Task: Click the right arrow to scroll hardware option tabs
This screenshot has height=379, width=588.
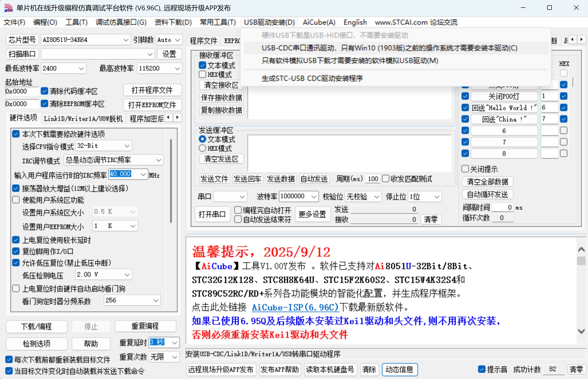Action: click(177, 118)
